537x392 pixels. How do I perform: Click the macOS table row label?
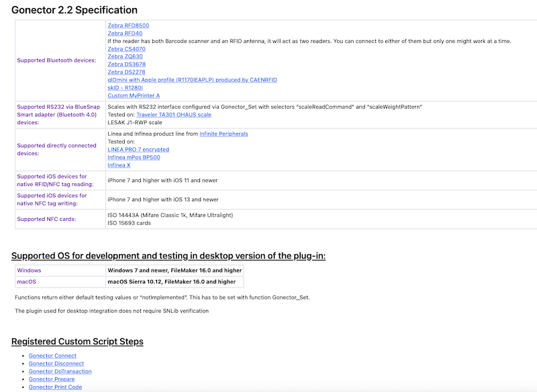[26, 282]
